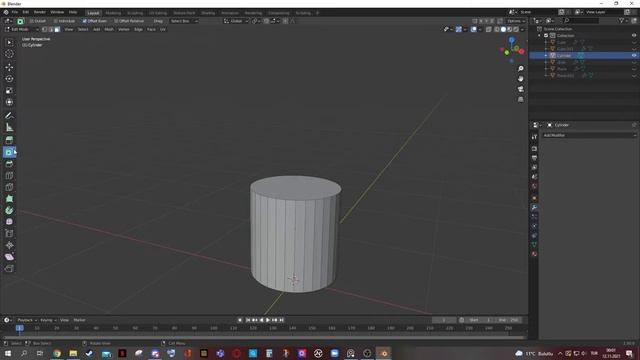
Task: Select the 3D Cursor tool
Action: point(9,54)
